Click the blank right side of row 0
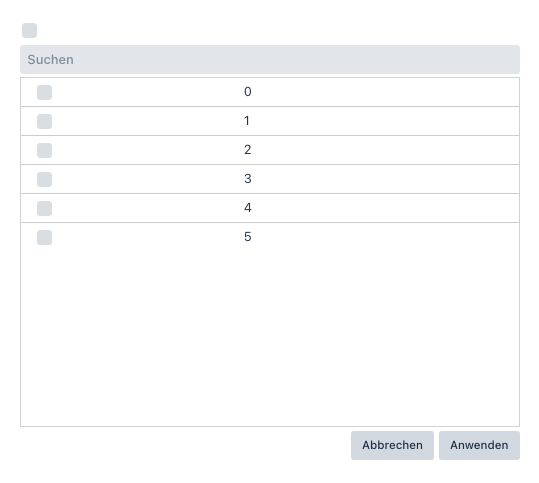The height and width of the screenshot is (483, 539). click(385, 92)
